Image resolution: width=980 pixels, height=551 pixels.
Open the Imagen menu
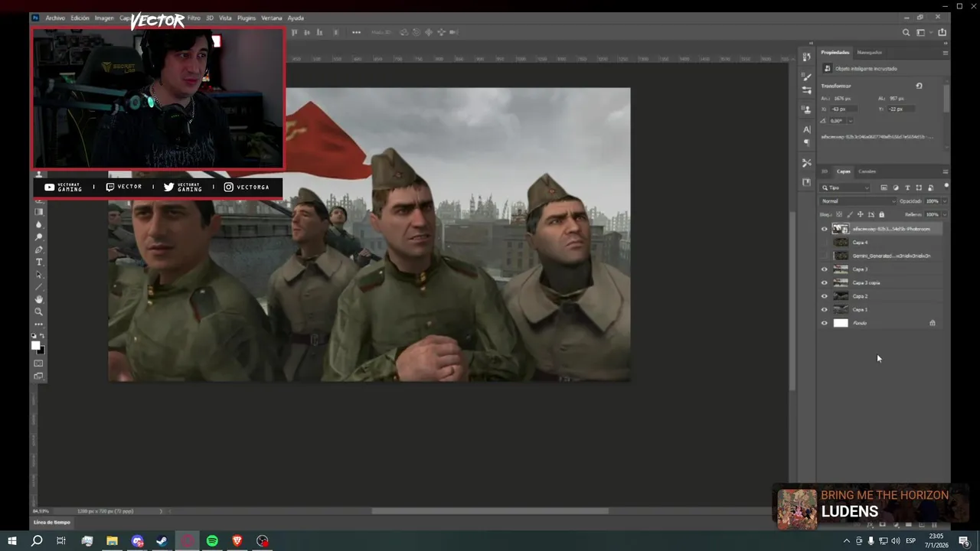[104, 18]
